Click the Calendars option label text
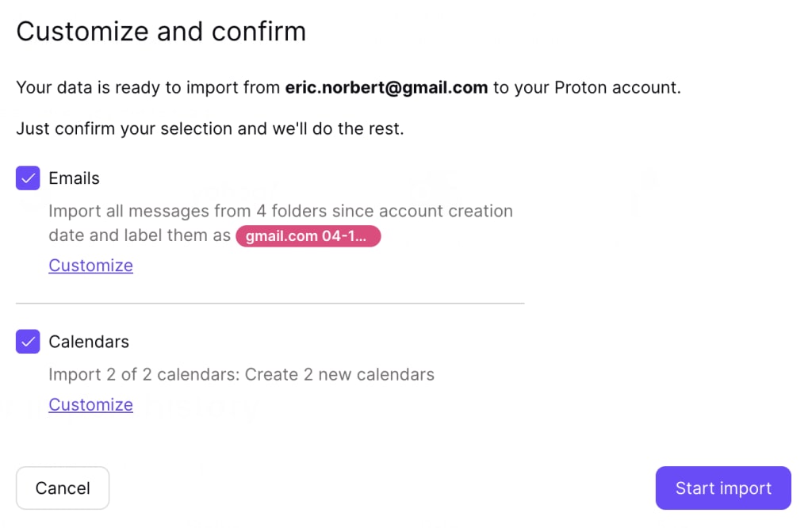 click(89, 342)
